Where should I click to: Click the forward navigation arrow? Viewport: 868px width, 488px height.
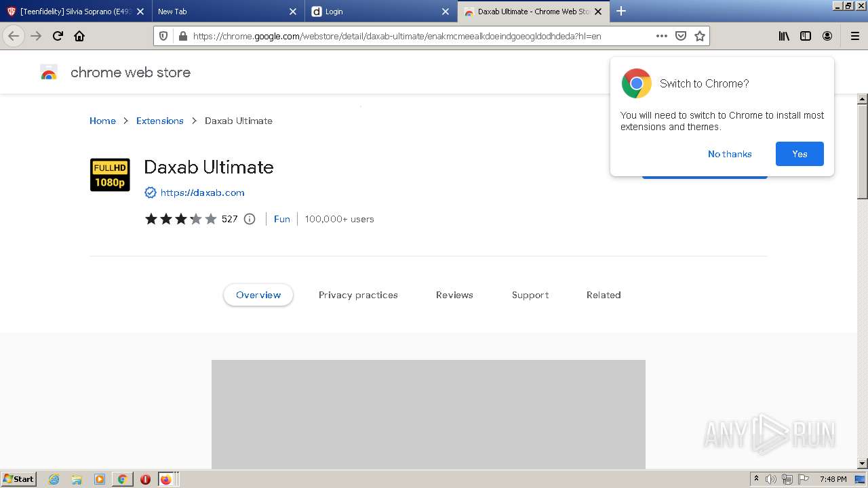[36, 36]
